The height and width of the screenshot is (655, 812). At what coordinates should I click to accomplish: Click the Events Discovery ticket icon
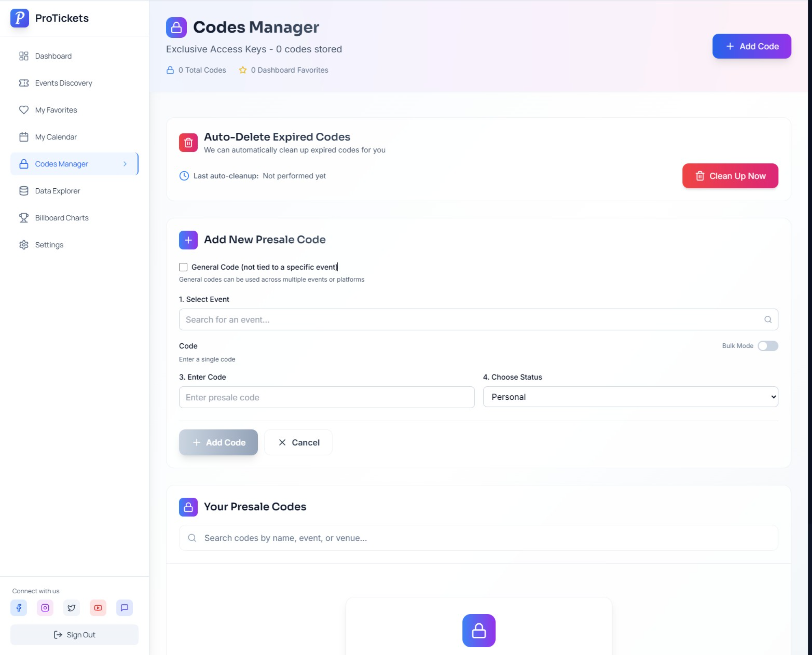[24, 83]
